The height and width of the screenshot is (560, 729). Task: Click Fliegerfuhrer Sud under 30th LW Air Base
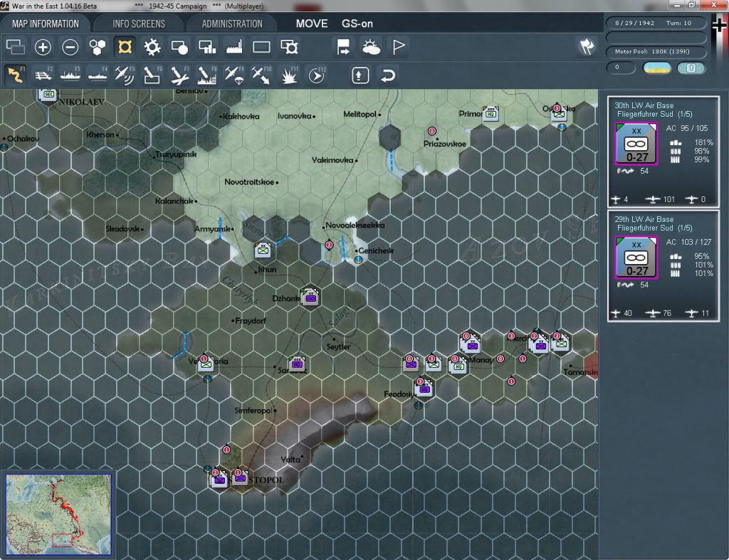[x=645, y=115]
